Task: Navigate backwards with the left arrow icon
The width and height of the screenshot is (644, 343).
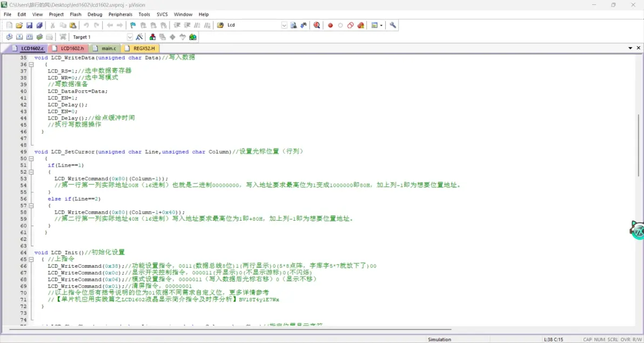Action: pyautogui.click(x=110, y=25)
